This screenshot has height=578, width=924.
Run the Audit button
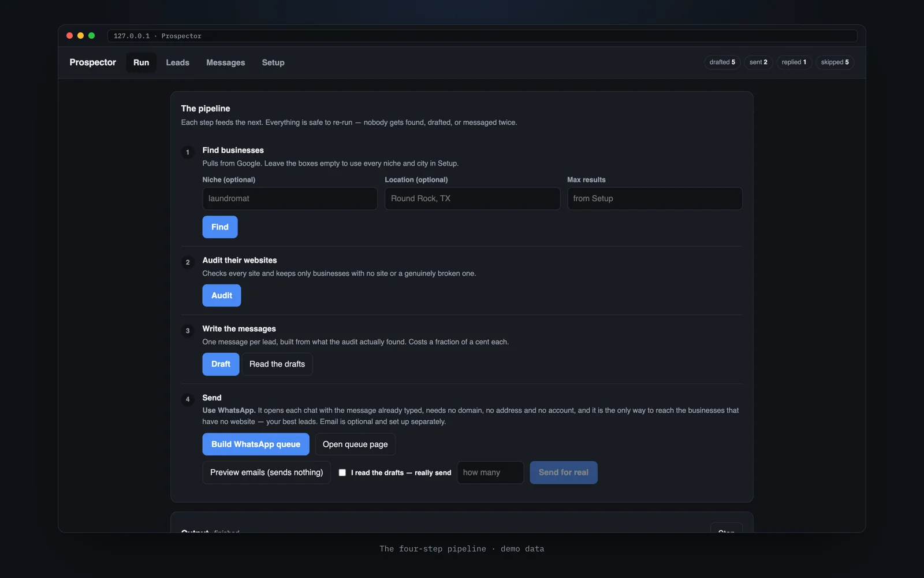point(222,295)
